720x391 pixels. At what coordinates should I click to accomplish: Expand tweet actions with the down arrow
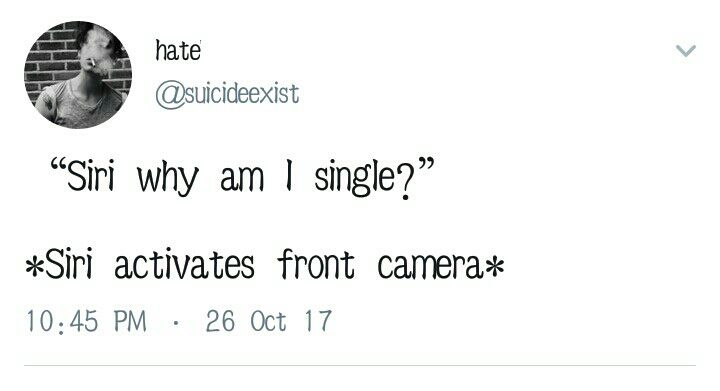686,50
